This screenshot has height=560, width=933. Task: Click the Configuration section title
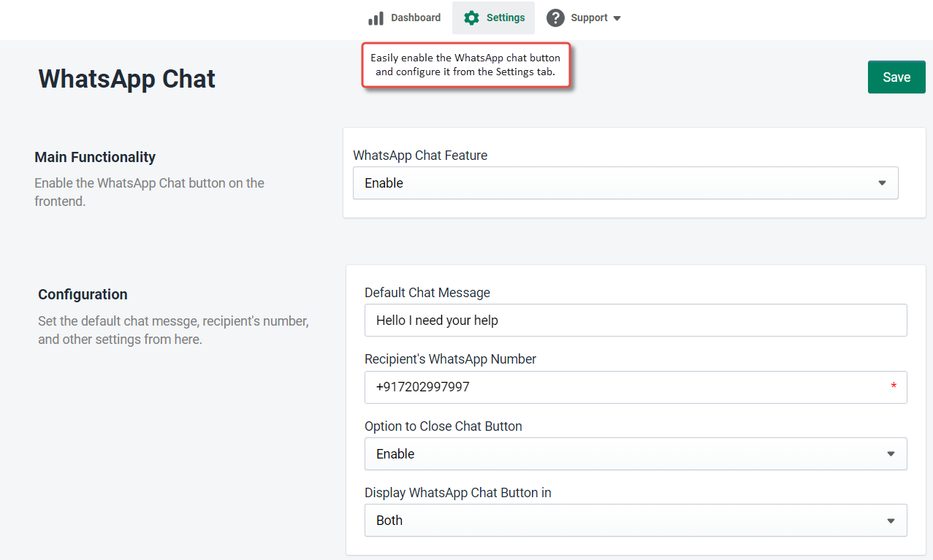83,294
